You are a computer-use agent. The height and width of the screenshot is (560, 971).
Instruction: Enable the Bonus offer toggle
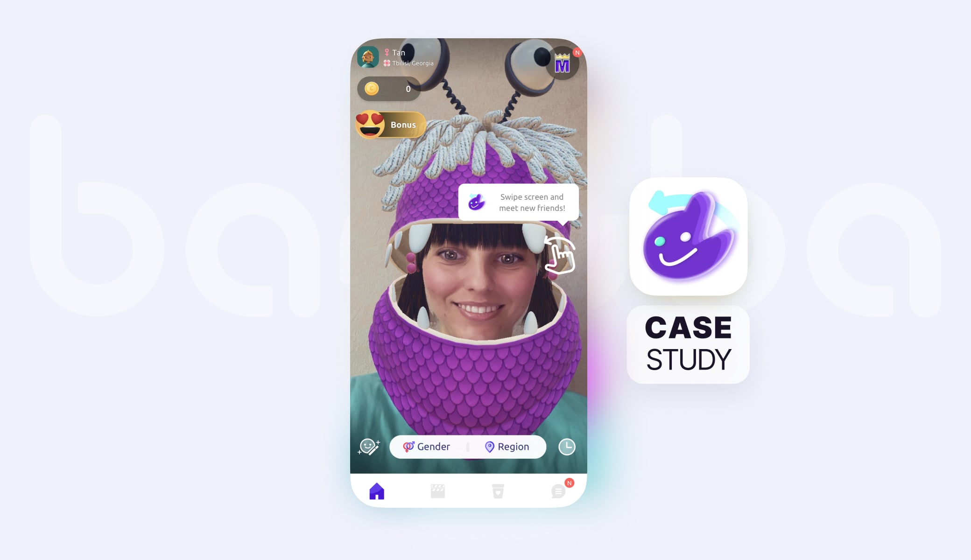(x=389, y=125)
